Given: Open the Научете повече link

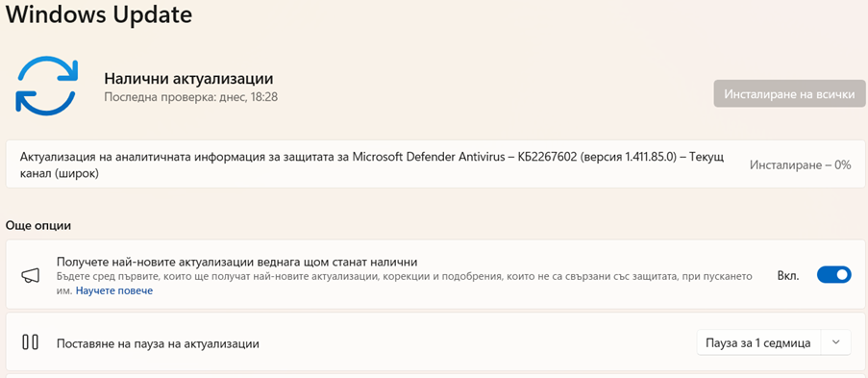Looking at the screenshot, I should coord(114,290).
